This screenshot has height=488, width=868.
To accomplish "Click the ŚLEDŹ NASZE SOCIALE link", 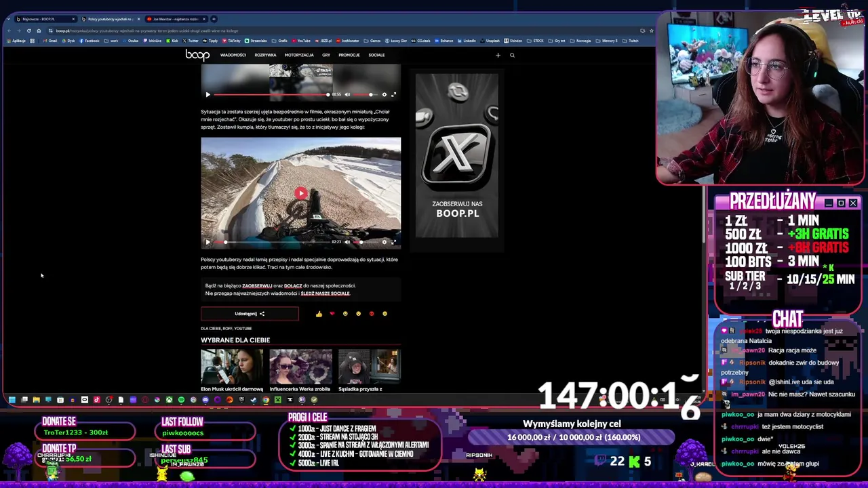I will [325, 293].
